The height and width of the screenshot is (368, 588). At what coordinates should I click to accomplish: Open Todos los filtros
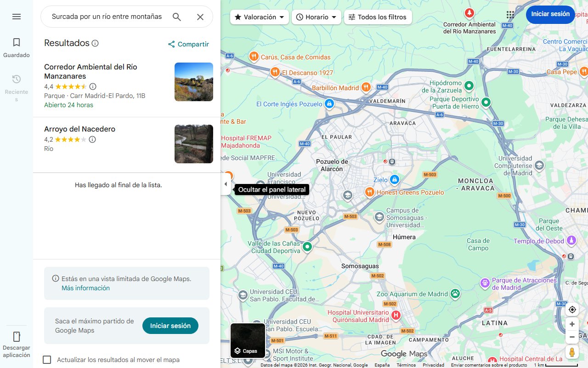pyautogui.click(x=378, y=17)
